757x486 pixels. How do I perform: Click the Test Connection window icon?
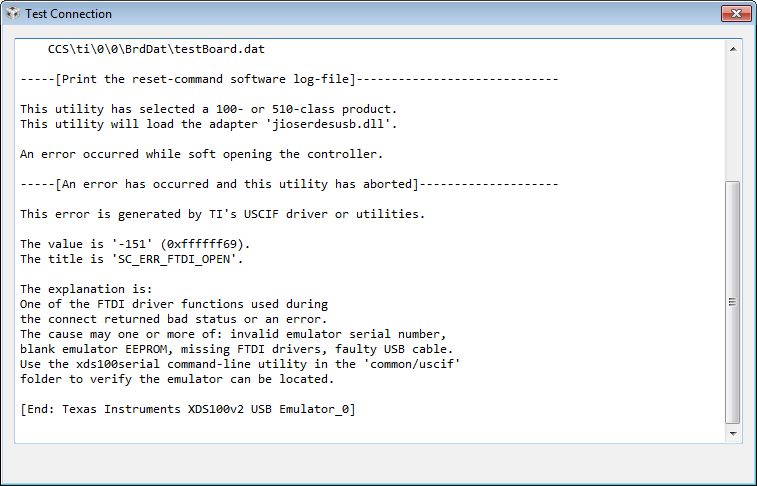click(x=13, y=14)
